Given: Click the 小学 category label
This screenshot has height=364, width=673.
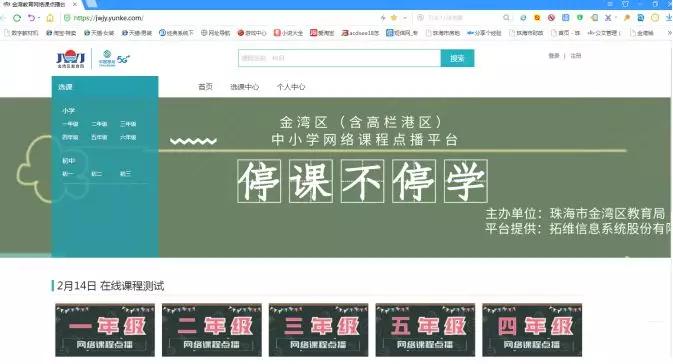Looking at the screenshot, I should [x=68, y=111].
